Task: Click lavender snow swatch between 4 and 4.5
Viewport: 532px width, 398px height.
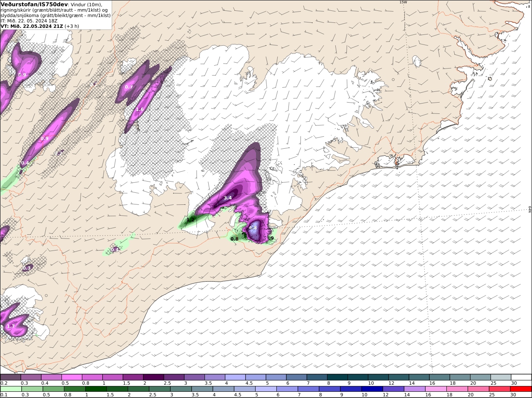Action: point(236,377)
